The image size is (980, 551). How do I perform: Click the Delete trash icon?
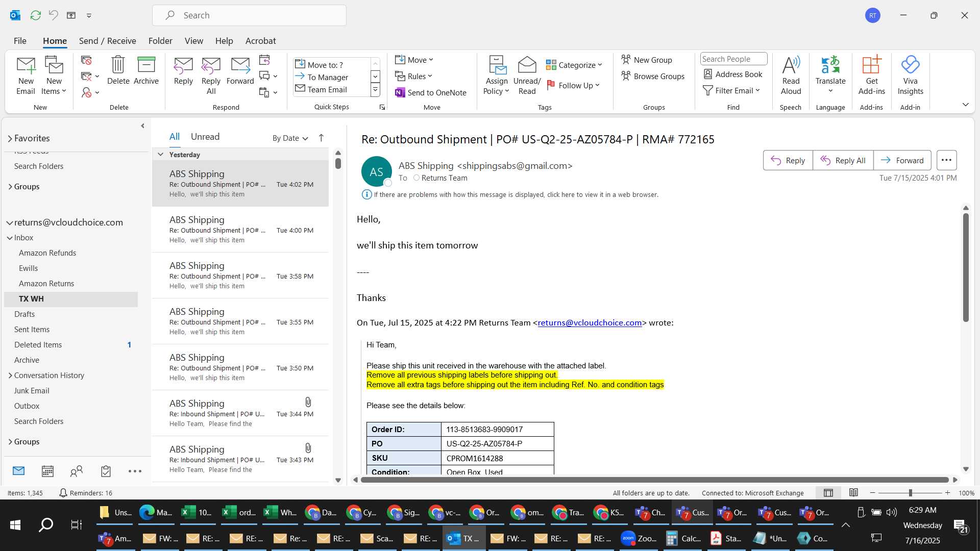118,70
